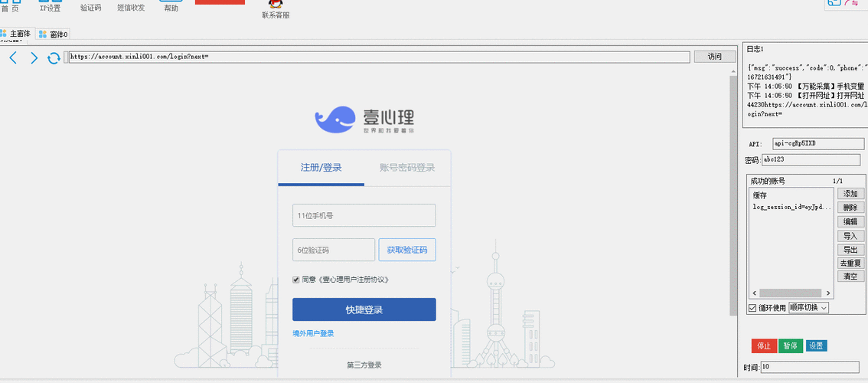The image size is (868, 383).
Task: Click the red button in top toolbar
Action: [220, 2]
